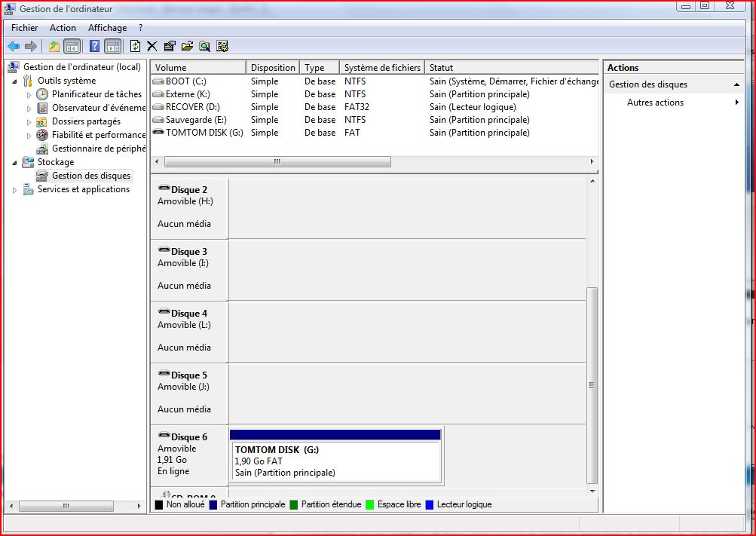Viewport: 756px width, 536px height.
Task: Click the blue Help question mark icon
Action: coord(94,46)
